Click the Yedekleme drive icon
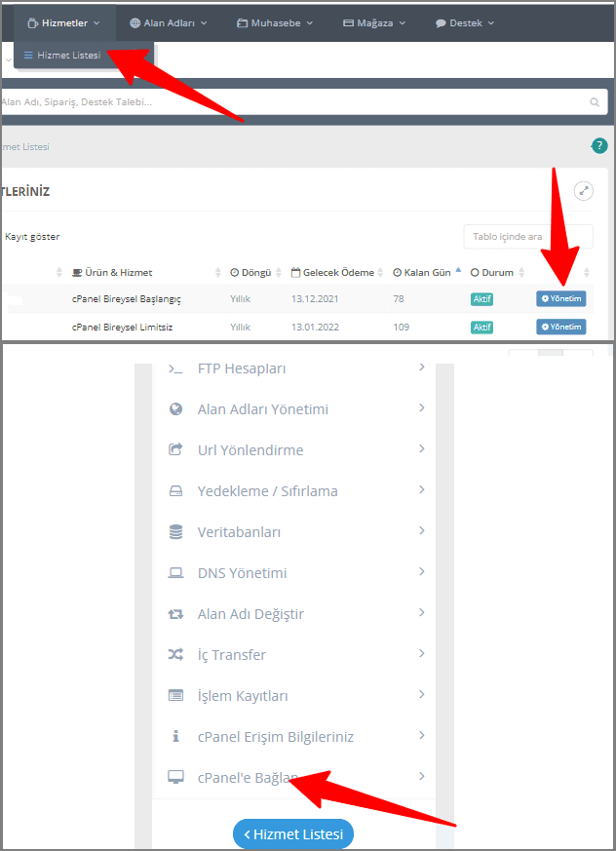Viewport: 616px width, 851px height. [175, 491]
